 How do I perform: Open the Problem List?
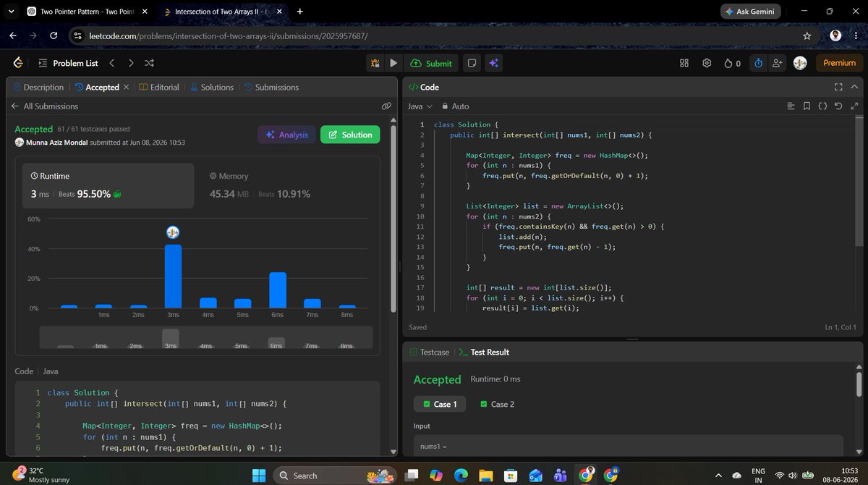(67, 63)
